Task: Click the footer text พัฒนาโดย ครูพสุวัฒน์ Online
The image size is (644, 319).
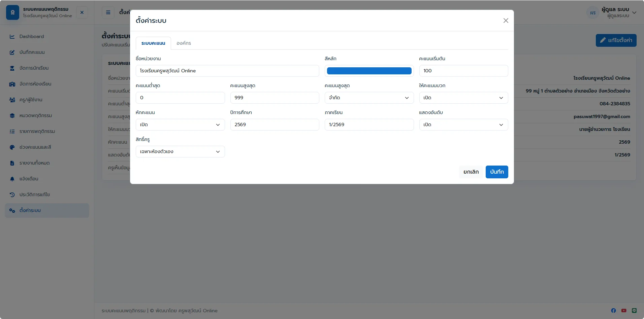Action: 186,311
